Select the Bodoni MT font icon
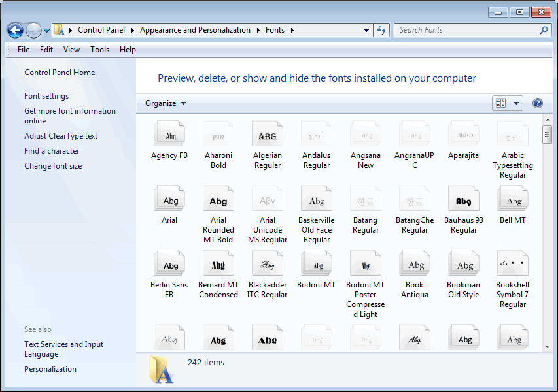This screenshot has height=392, width=558. [317, 263]
